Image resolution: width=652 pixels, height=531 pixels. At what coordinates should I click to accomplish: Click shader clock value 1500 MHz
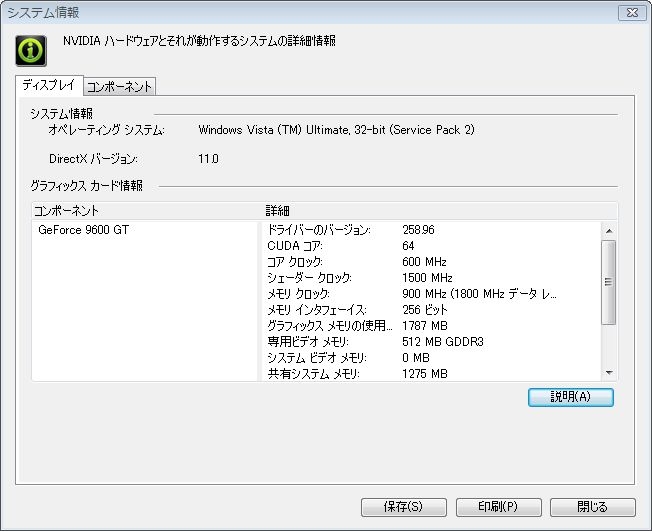(x=427, y=278)
